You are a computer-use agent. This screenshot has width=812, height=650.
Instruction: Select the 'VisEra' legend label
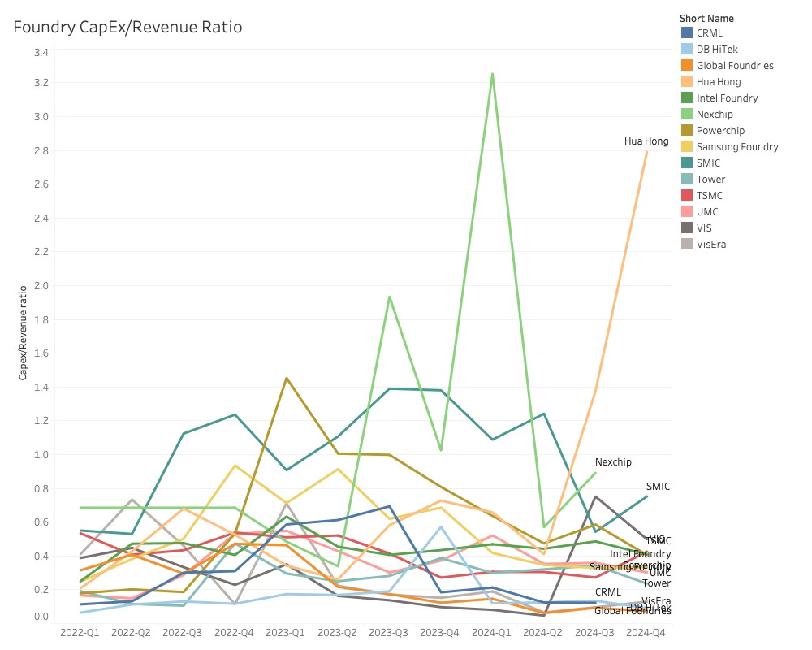(711, 244)
